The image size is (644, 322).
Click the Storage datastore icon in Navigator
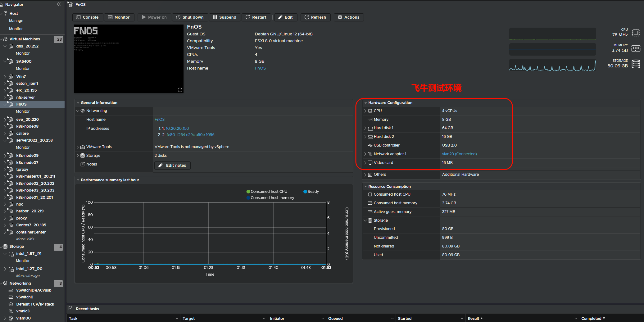click(x=5, y=247)
